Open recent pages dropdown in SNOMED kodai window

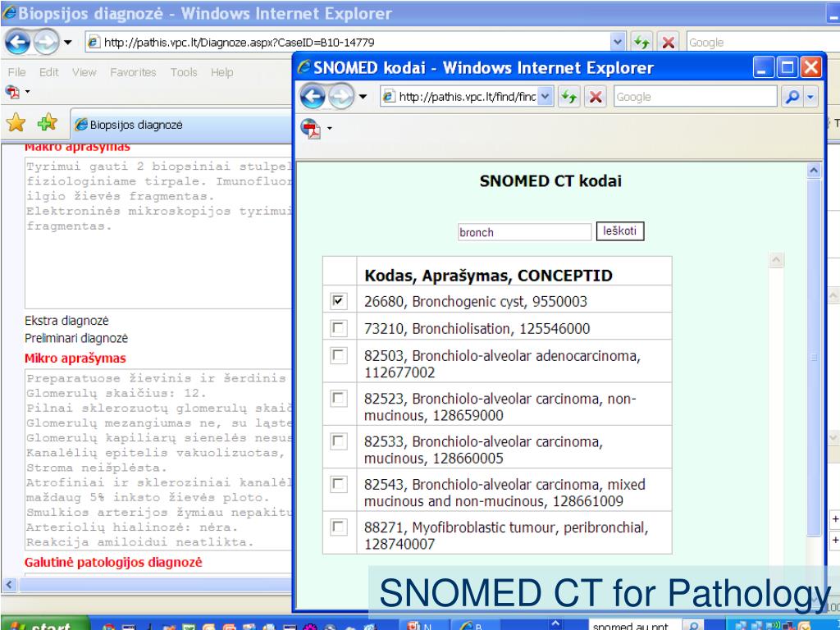click(x=363, y=97)
